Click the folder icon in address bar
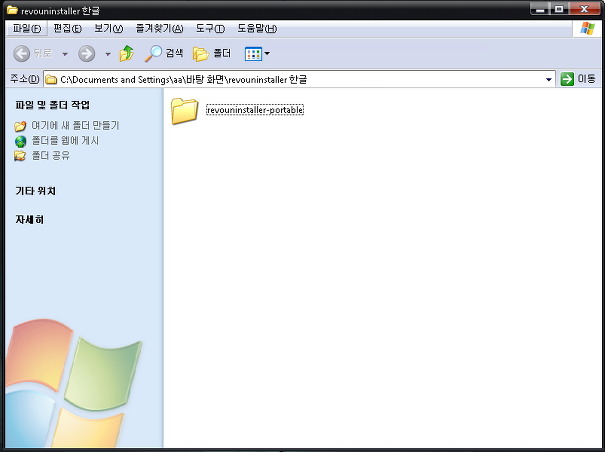This screenshot has height=452, width=605. point(51,80)
